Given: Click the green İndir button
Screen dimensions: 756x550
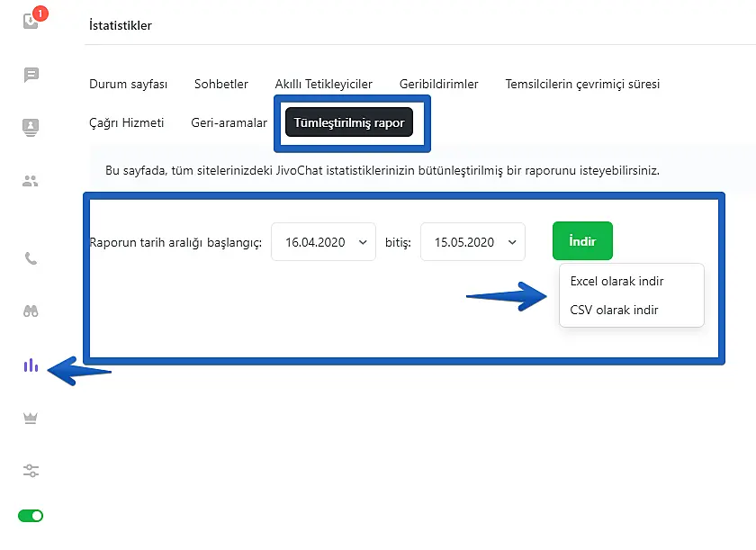Looking at the screenshot, I should (x=582, y=241).
